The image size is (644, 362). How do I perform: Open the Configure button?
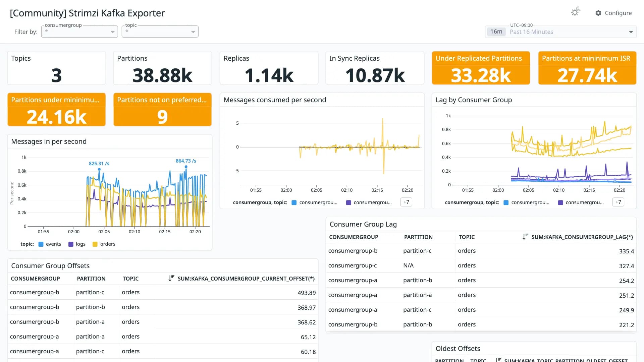(x=613, y=13)
